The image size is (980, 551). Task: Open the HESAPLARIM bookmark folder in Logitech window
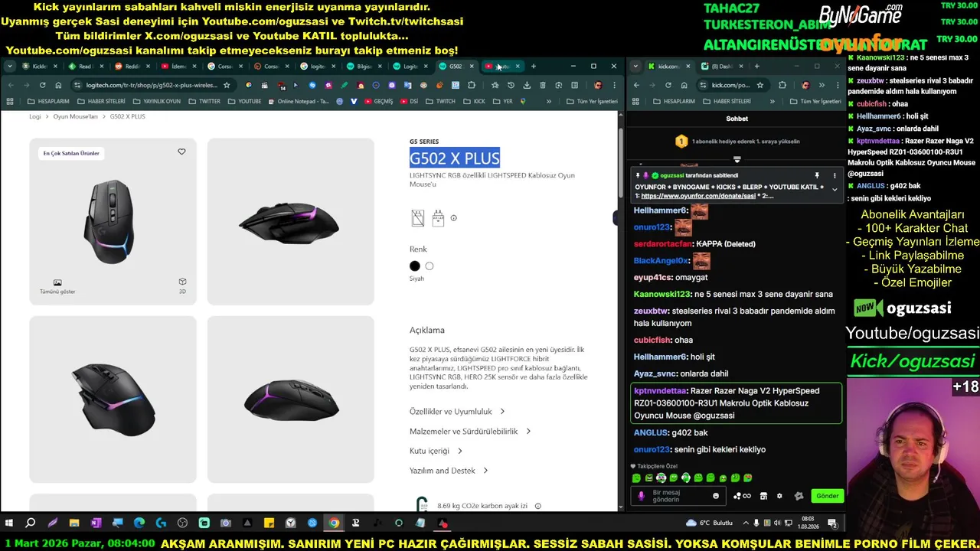click(x=48, y=101)
